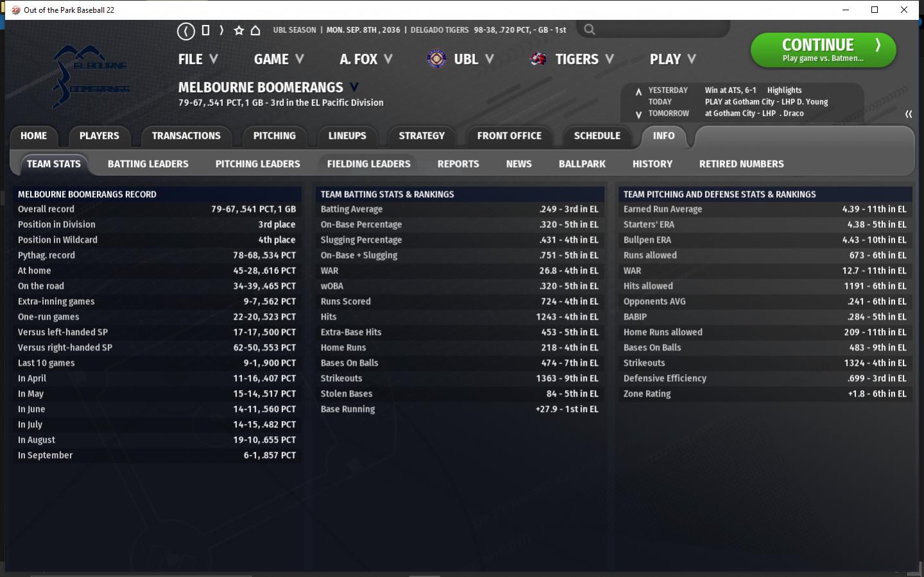This screenshot has width=924, height=577.
Task: Open the PLAYERS tab
Action: point(100,136)
